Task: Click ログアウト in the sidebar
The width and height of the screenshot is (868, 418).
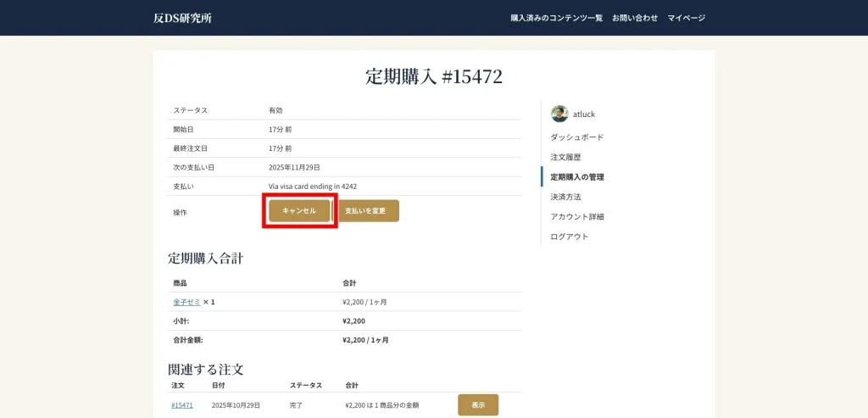Action: tap(569, 237)
